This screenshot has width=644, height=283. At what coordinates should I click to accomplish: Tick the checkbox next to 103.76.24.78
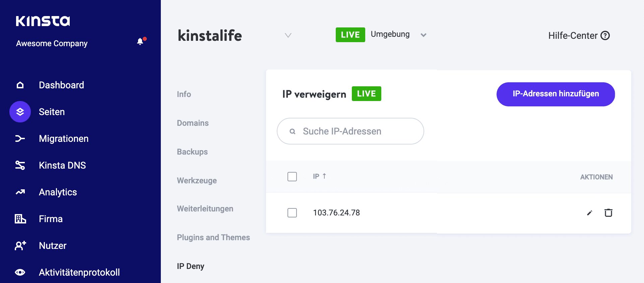coord(292,213)
